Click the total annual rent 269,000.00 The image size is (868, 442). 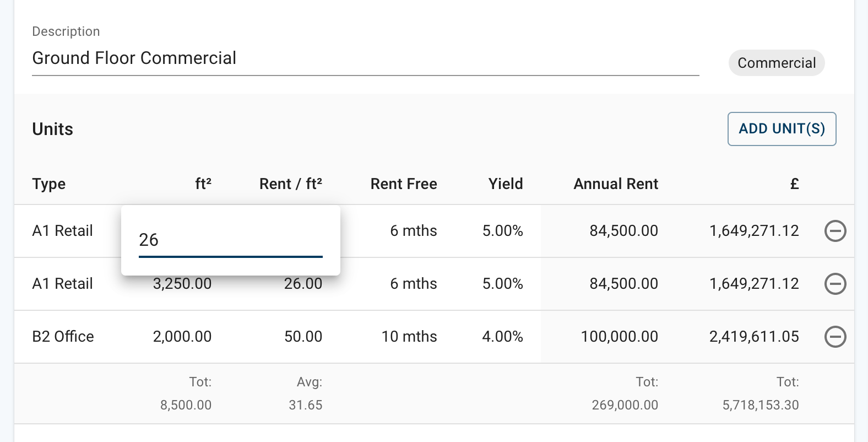coord(625,405)
